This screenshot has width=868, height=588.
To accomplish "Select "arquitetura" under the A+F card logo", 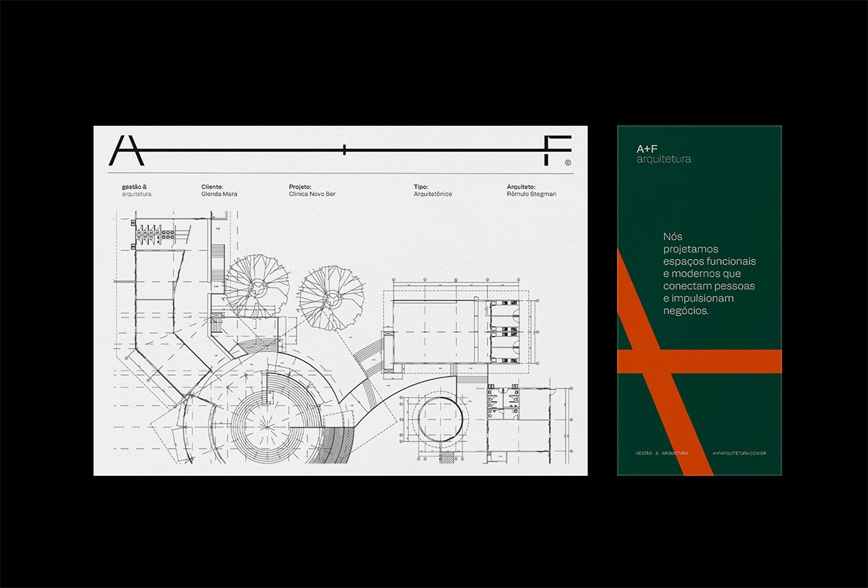I will pyautogui.click(x=663, y=159).
